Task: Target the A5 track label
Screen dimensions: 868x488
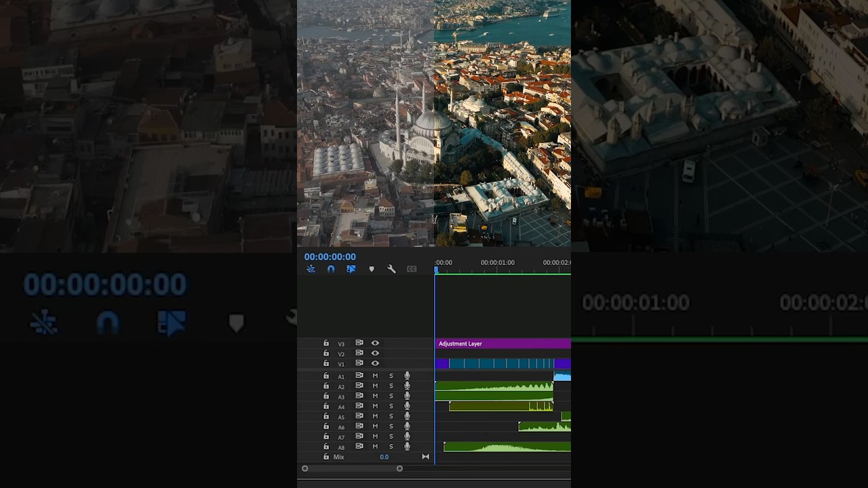Action: click(341, 417)
